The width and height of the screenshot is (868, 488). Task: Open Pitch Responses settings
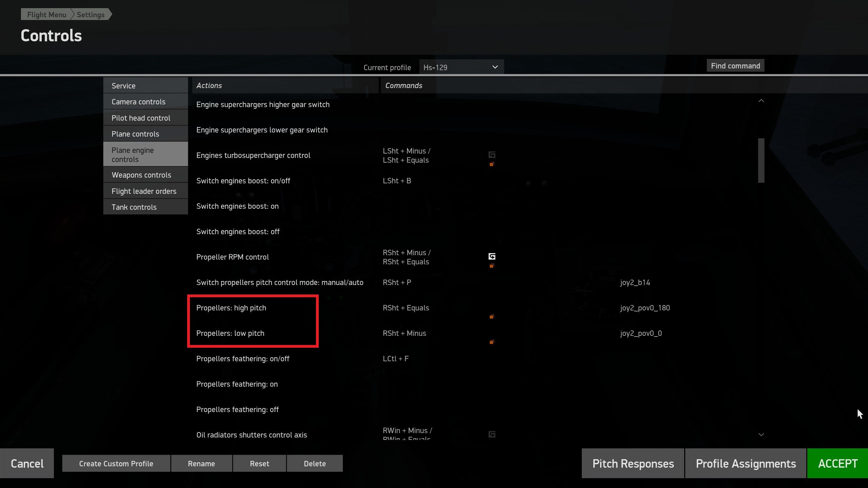pyautogui.click(x=633, y=463)
